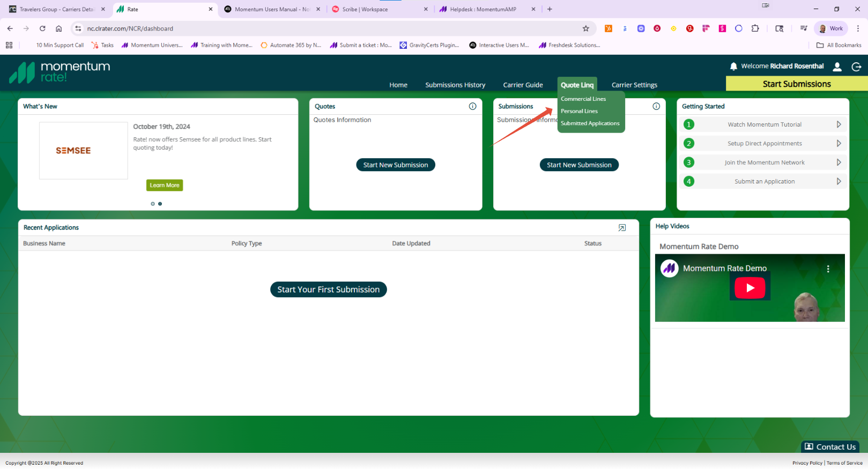
Task: Click the numbered 4 application step circle
Action: 689,181
